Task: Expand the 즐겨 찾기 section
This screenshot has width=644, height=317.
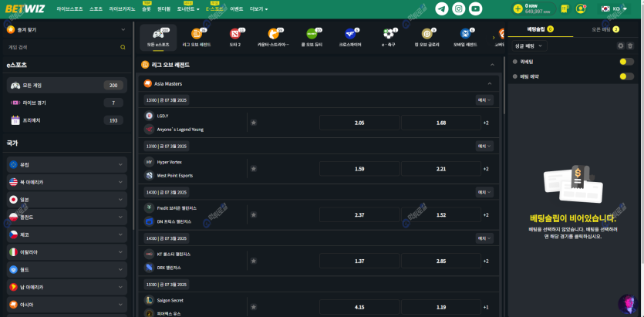Action: coord(123,29)
